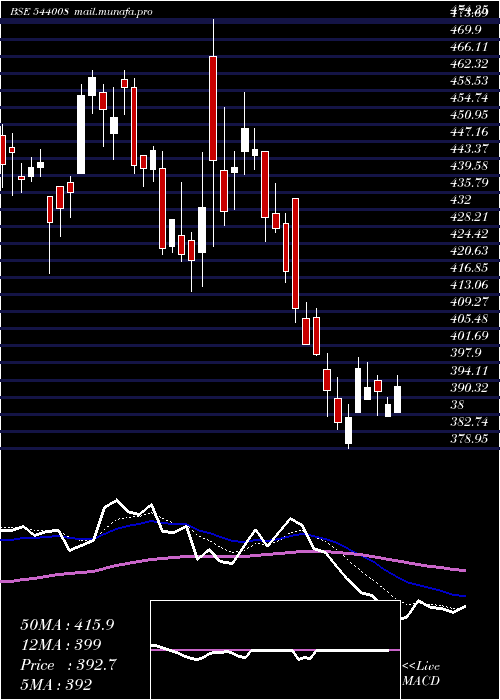Viewport: 500px width, 700px height.
Task: Click the lowest white candle near 379
Action: (x=348, y=430)
